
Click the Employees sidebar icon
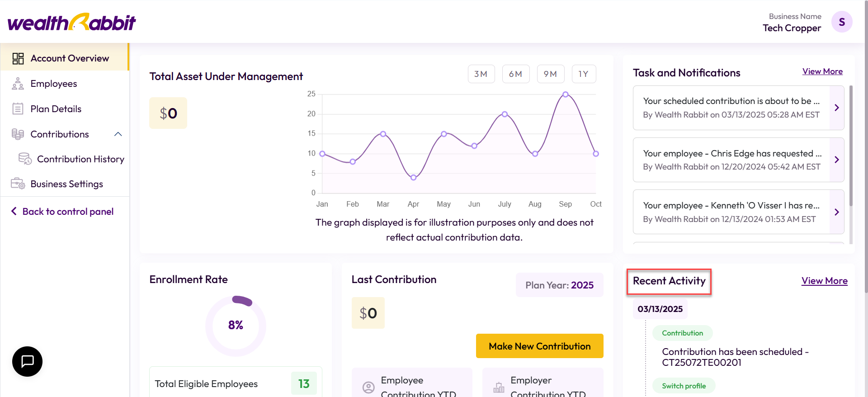point(18,84)
